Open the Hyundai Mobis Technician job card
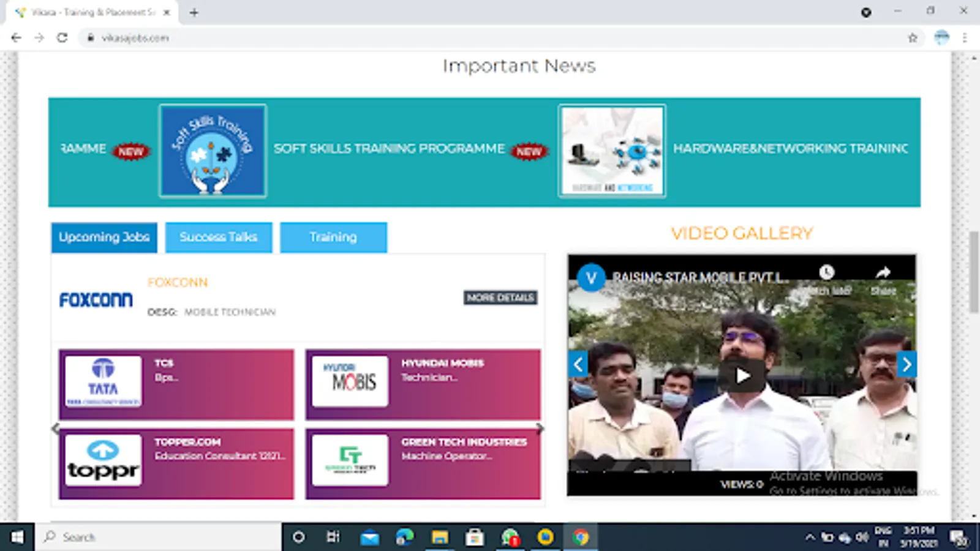The height and width of the screenshot is (551, 980). pos(423,384)
